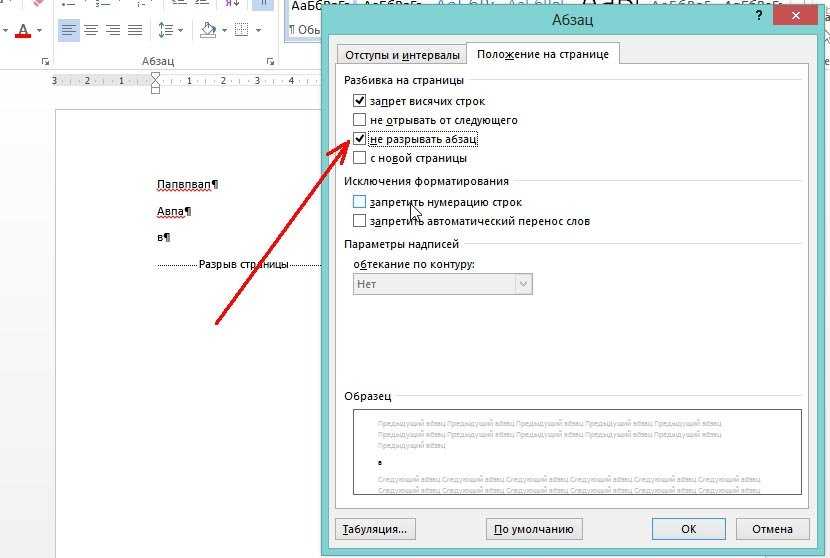Confirm with the ОК button
Viewport: 830px width, 558px height.
pos(689,529)
